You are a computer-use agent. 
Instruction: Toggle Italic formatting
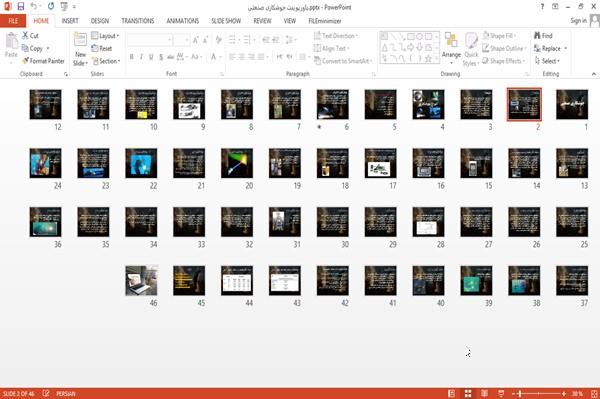click(x=141, y=57)
